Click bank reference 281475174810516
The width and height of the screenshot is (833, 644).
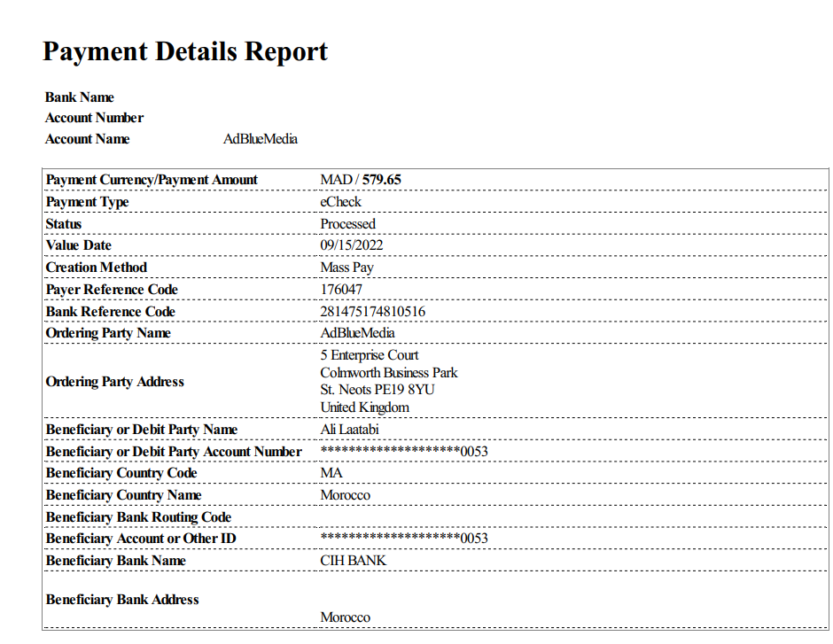click(x=372, y=312)
